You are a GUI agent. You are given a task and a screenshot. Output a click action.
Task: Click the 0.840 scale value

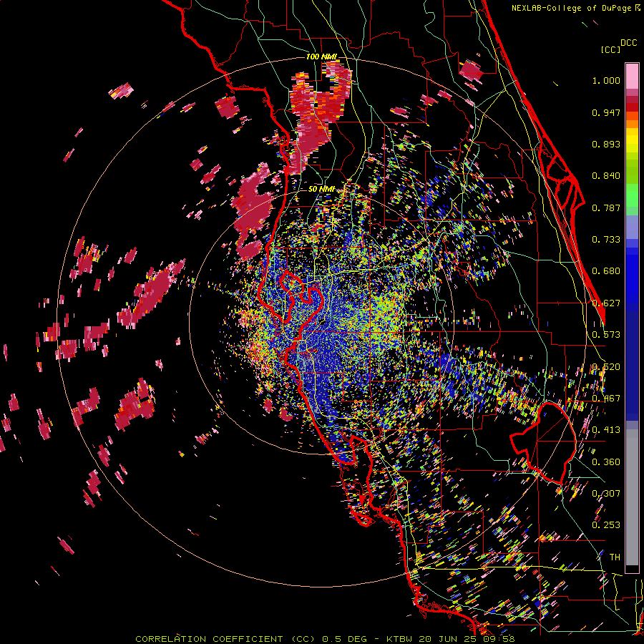[606, 176]
